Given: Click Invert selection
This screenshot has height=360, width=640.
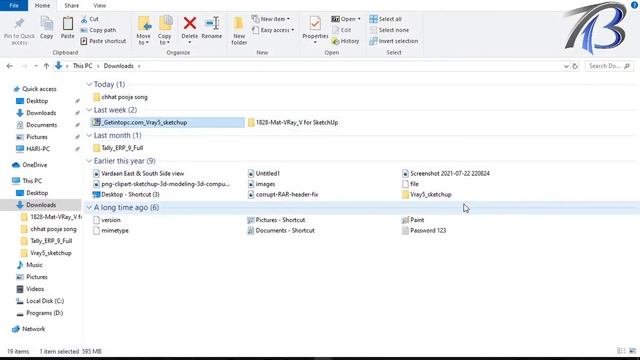Looking at the screenshot, I should coord(393,41).
